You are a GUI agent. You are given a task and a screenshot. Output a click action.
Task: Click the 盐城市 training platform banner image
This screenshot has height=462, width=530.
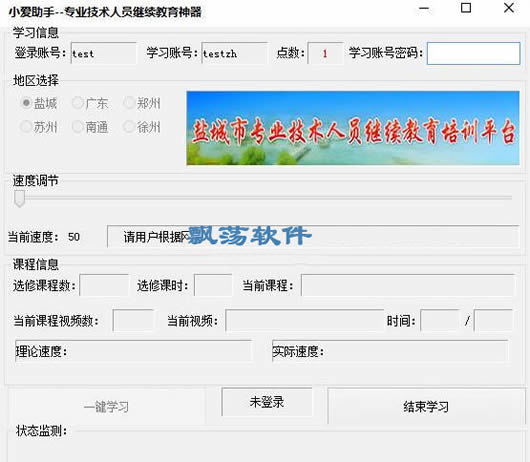[x=353, y=128]
